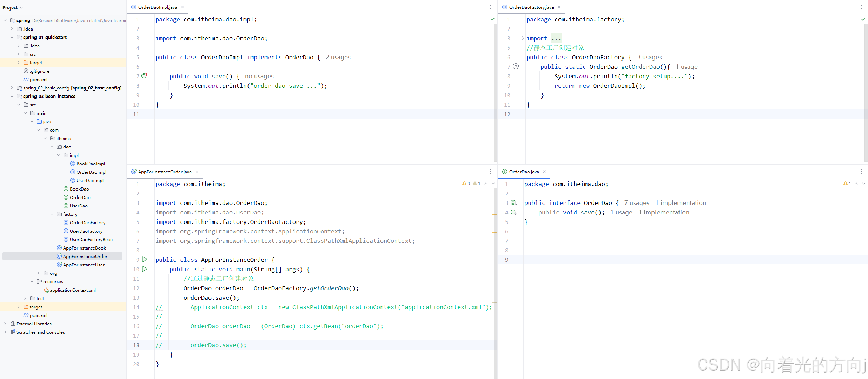Click warnings indicator in AppForInstanceOrder editor

point(466,184)
